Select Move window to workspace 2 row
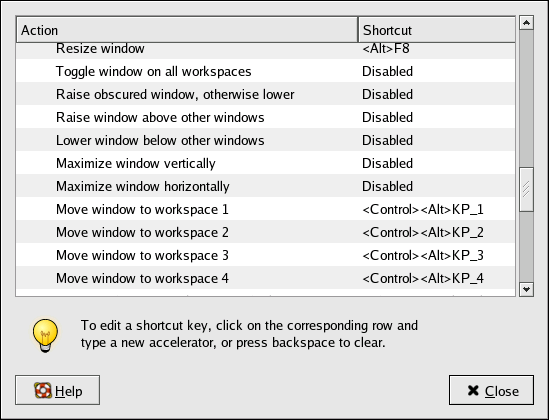This screenshot has height=420, width=549. coord(265,232)
